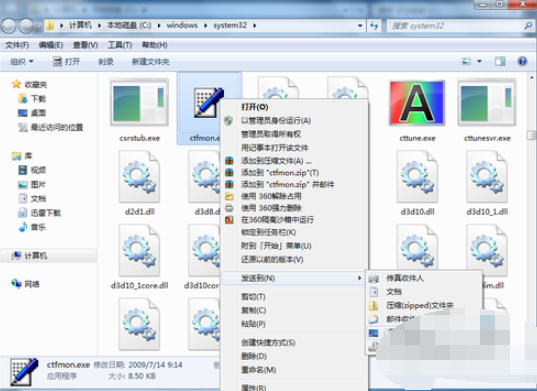The image size is (537, 391).
Task: Select 传真收件人 in send-to submenu
Action: coord(424,278)
